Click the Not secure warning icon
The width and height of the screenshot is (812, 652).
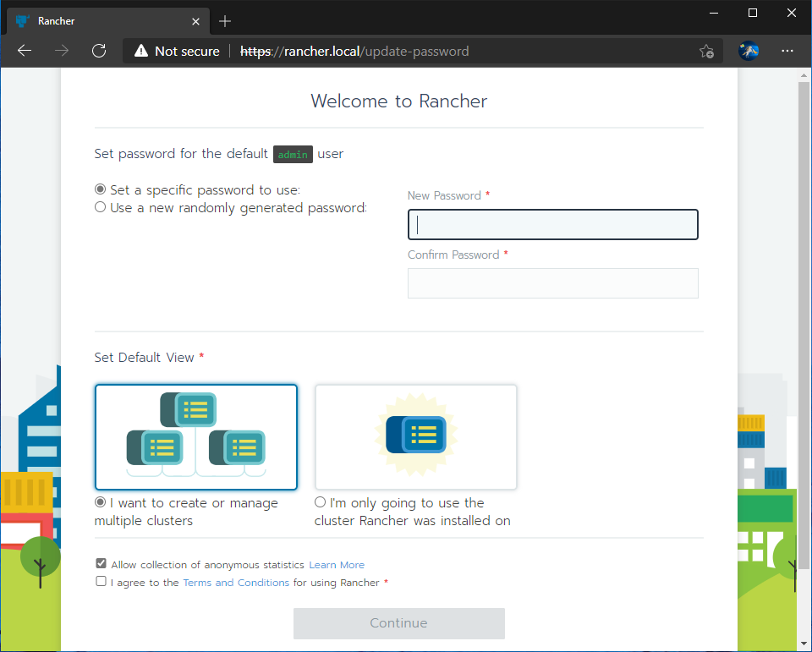(140, 51)
